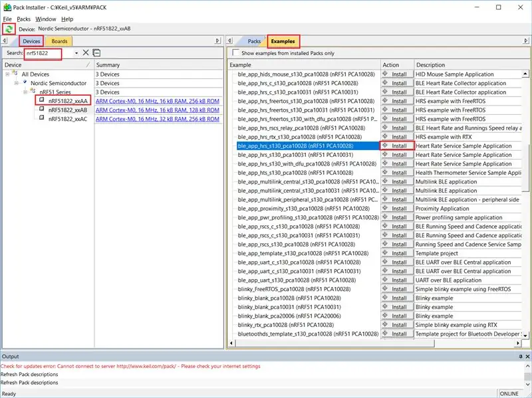Screen dimensions: 532x398
Task: Install the ble_app_multilink_peripheral_s130 example
Action: (397, 199)
